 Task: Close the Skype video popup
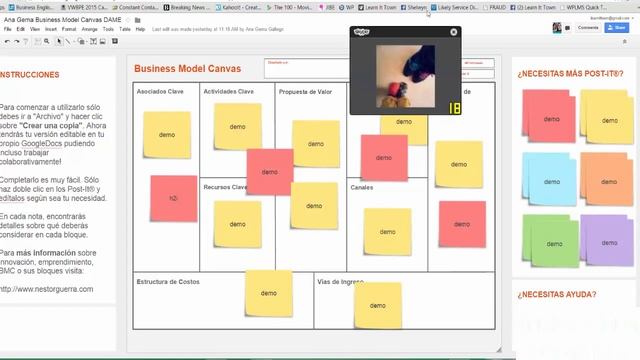(x=453, y=32)
